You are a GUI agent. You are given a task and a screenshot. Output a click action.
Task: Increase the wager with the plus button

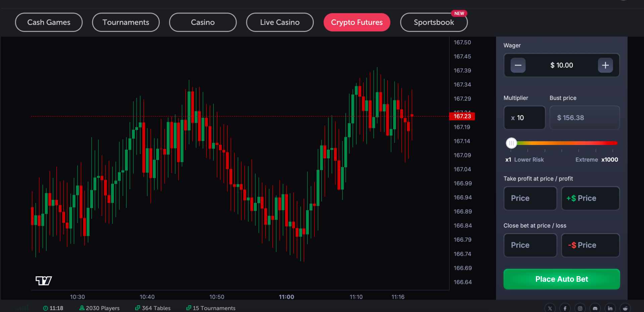tap(605, 65)
